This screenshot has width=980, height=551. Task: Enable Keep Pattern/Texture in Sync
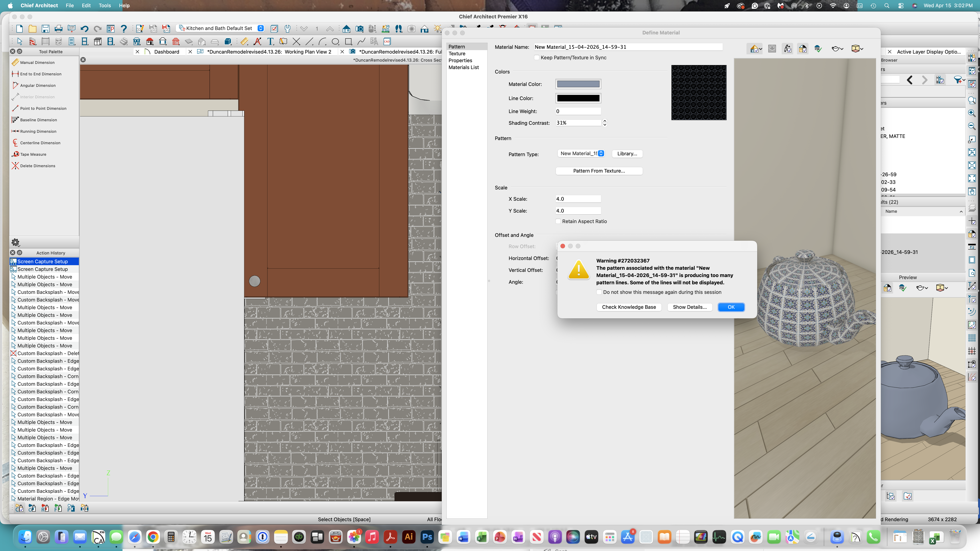[x=537, y=58]
